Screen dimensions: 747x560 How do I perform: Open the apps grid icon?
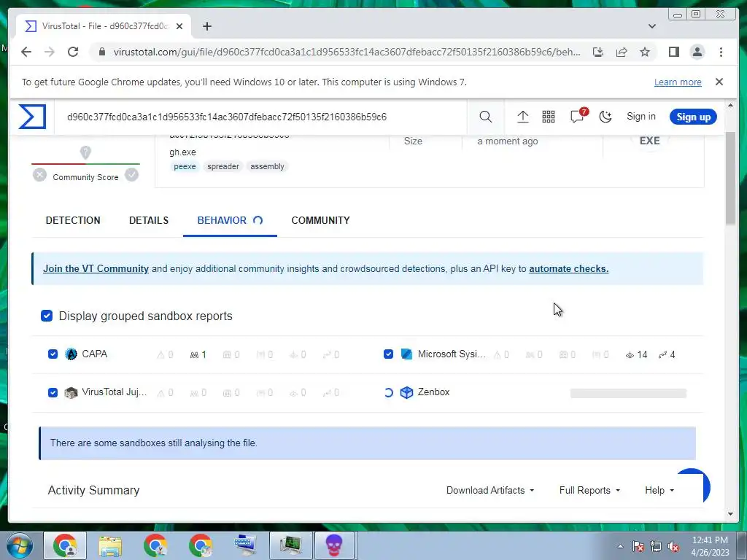coord(549,117)
